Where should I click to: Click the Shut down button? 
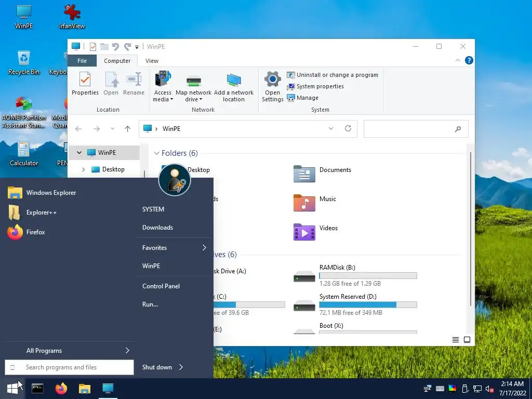pos(157,367)
